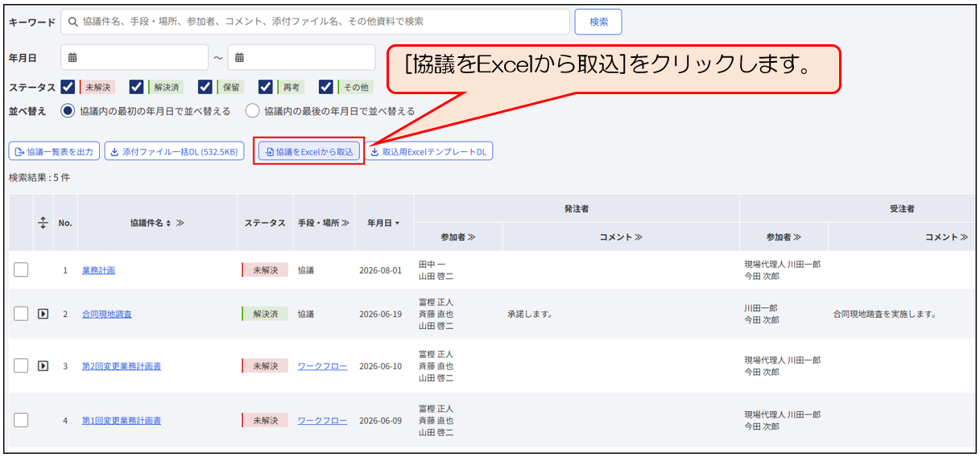Click comment 承諾します。
The image size is (980, 457).
pos(530,314)
